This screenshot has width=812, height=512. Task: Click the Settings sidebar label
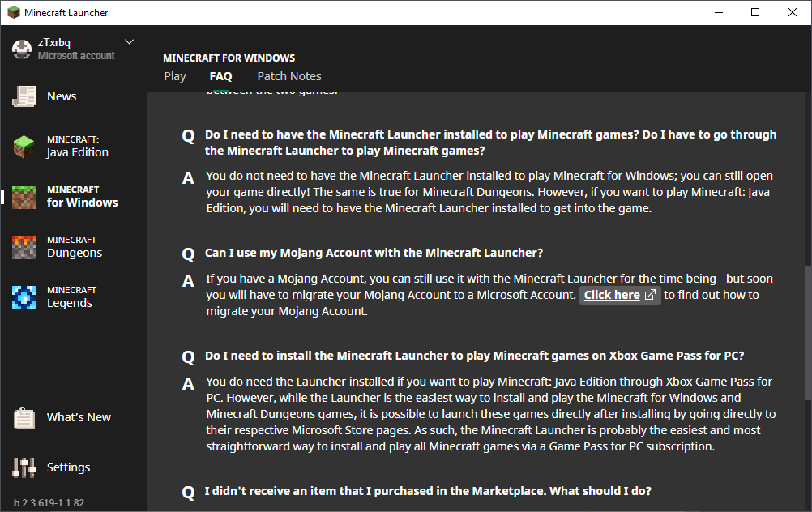pyautogui.click(x=68, y=467)
